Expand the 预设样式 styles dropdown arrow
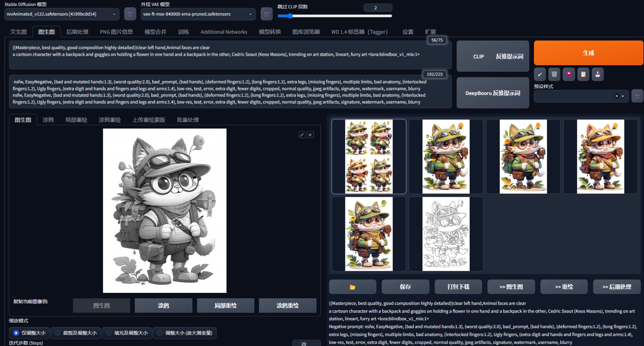The width and height of the screenshot is (644, 346). [623, 96]
